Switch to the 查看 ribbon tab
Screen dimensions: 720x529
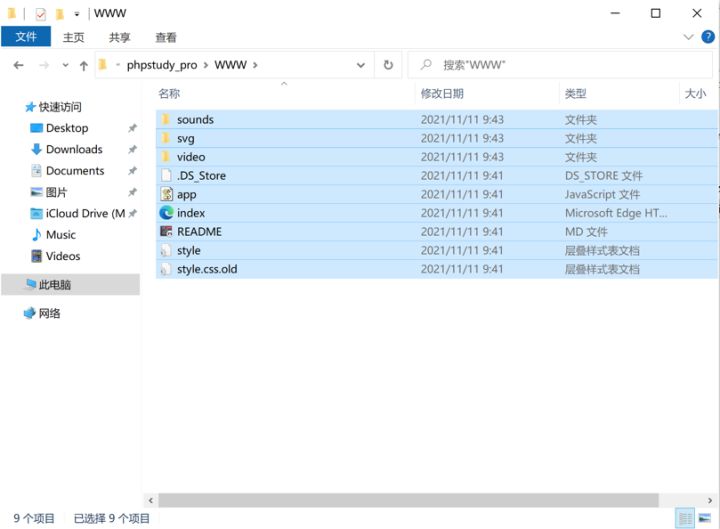165,37
